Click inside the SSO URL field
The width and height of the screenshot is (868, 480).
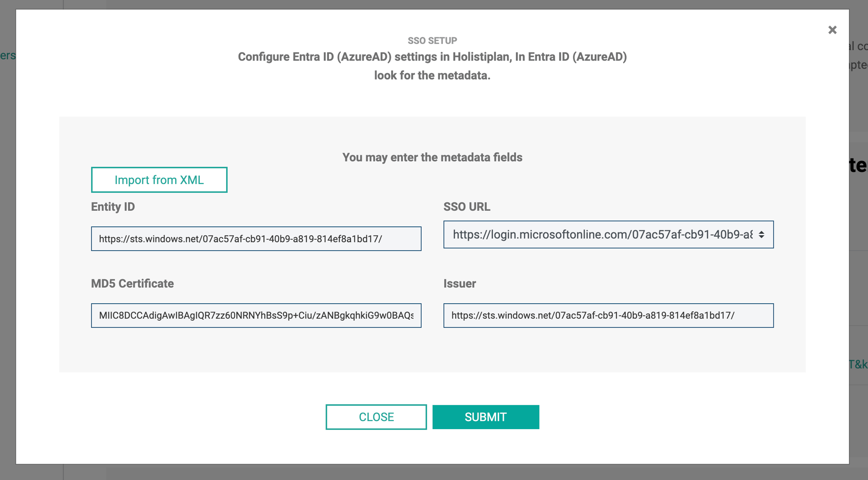[x=589, y=235]
